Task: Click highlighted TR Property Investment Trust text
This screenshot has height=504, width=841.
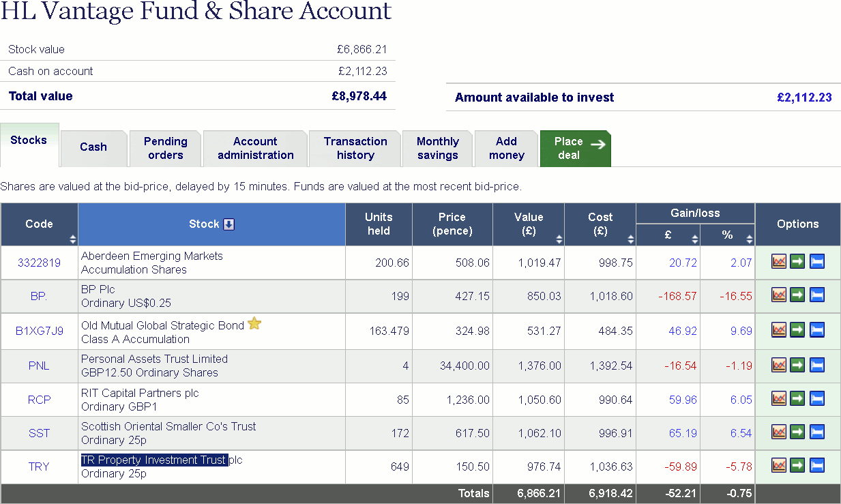Action: [154, 460]
